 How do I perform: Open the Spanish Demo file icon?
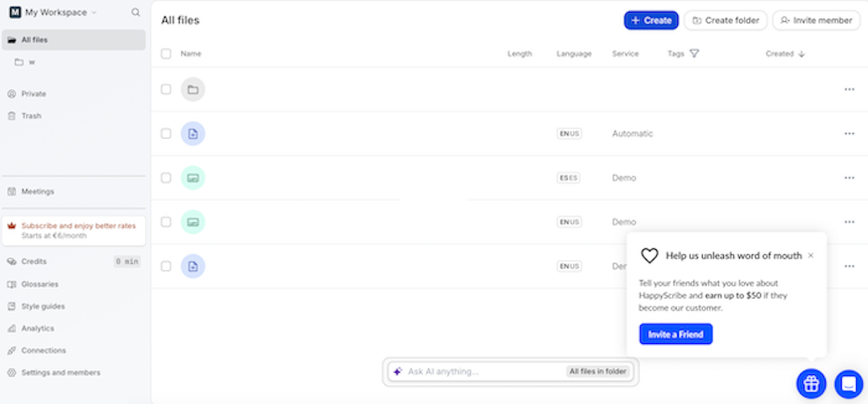point(192,178)
